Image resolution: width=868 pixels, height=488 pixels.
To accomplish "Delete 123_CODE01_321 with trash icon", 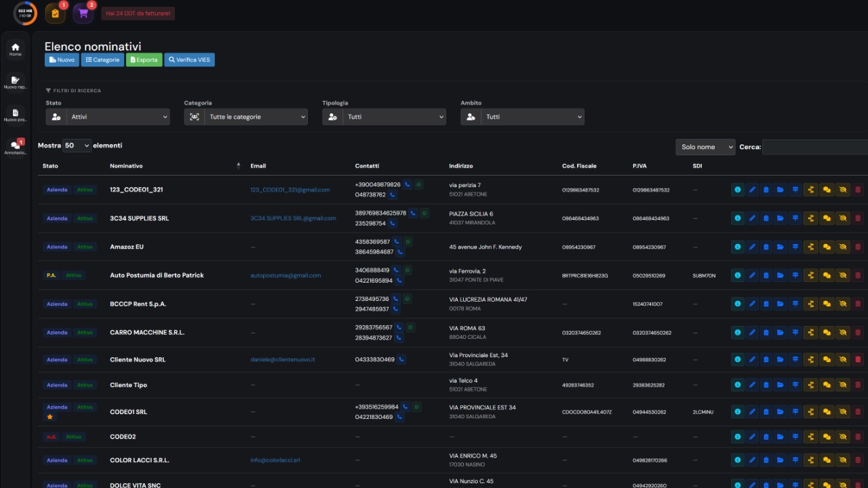I will (858, 190).
